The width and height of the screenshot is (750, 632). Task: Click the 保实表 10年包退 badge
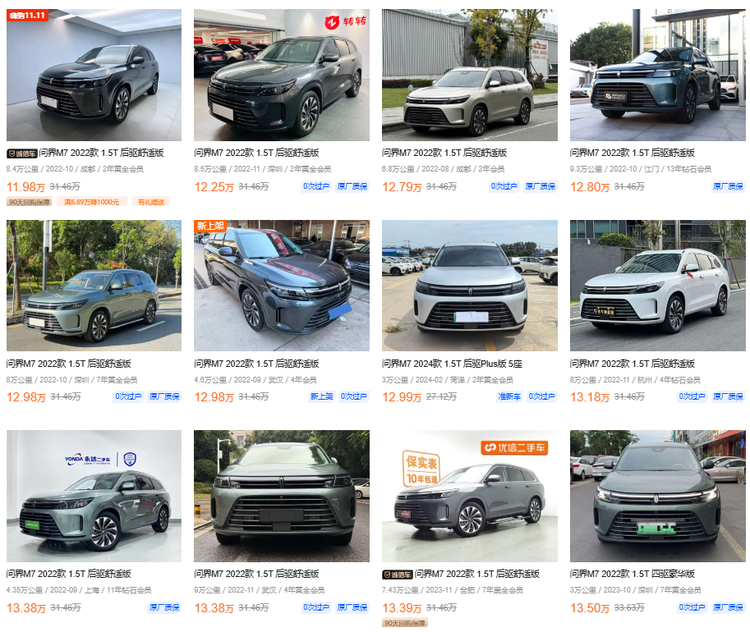[x=421, y=469]
